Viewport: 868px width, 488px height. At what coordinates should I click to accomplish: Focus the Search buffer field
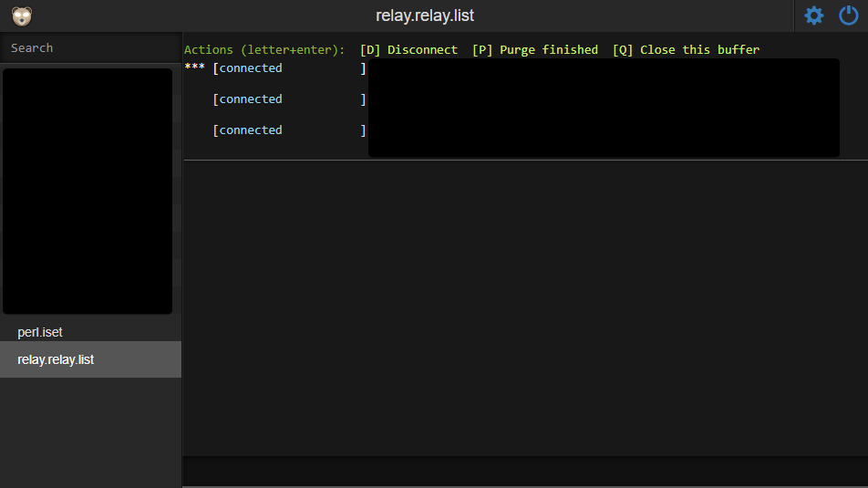point(91,47)
